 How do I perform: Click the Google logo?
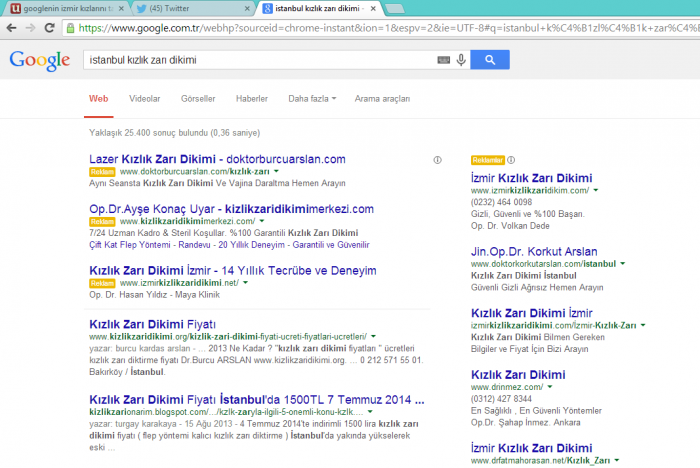click(x=40, y=60)
